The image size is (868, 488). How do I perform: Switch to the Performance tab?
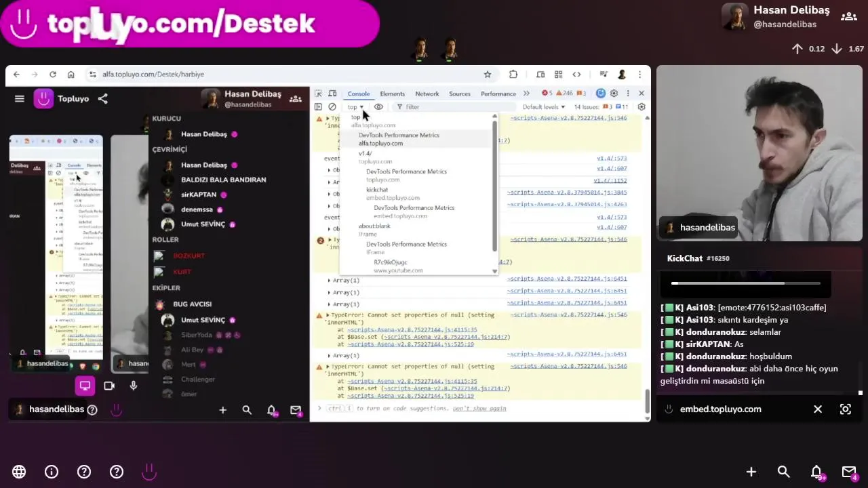point(498,94)
